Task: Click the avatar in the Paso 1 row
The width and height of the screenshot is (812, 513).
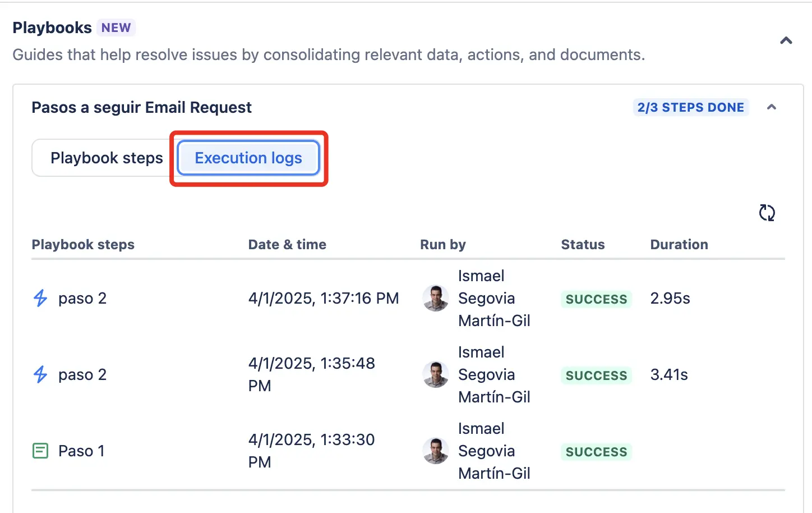Action: click(436, 451)
